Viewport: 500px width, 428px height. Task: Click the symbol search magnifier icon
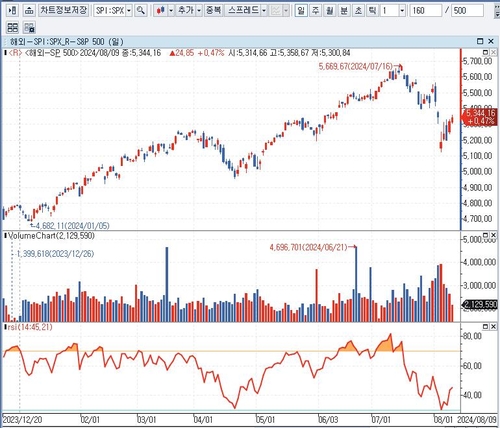pos(141,11)
